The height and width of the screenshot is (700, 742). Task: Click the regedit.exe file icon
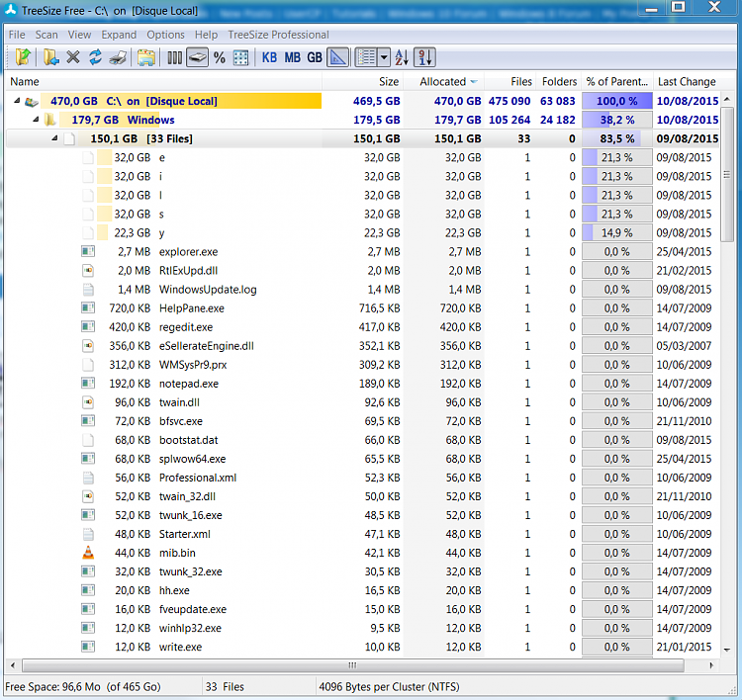coord(88,326)
